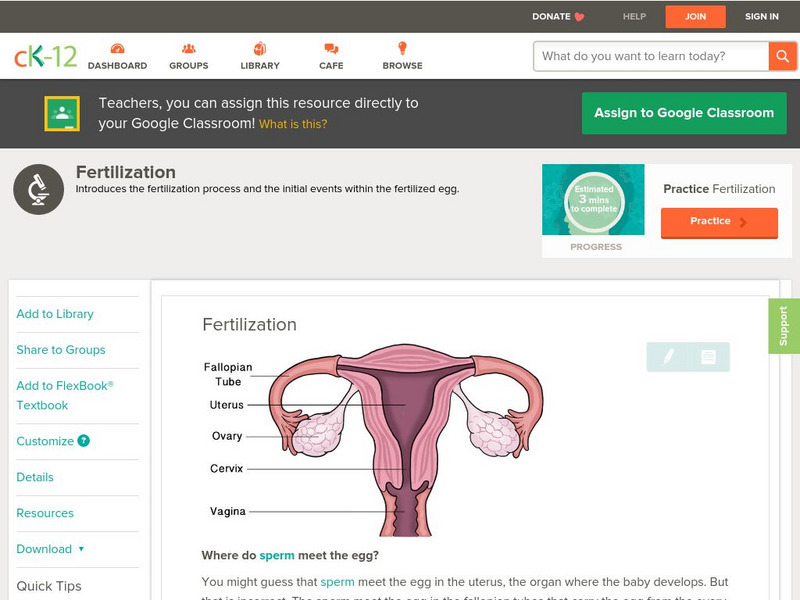Click the CAFE menu label

[331, 66]
